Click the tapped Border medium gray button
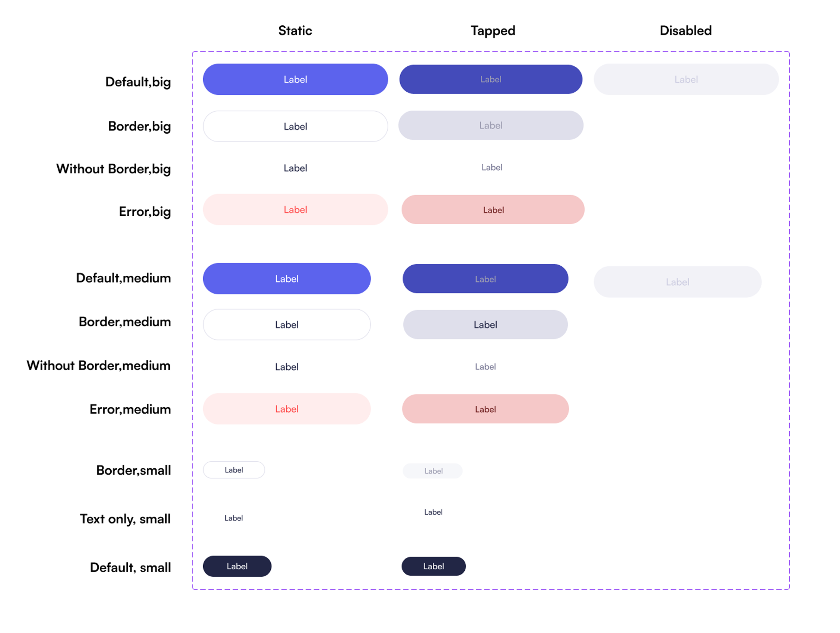Image resolution: width=840 pixels, height=633 pixels. pyautogui.click(x=485, y=325)
